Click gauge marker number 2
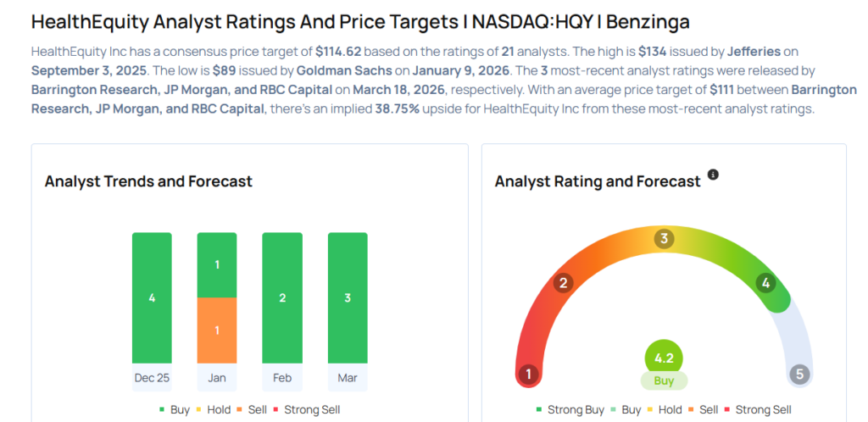The width and height of the screenshot is (868, 422). point(562,283)
